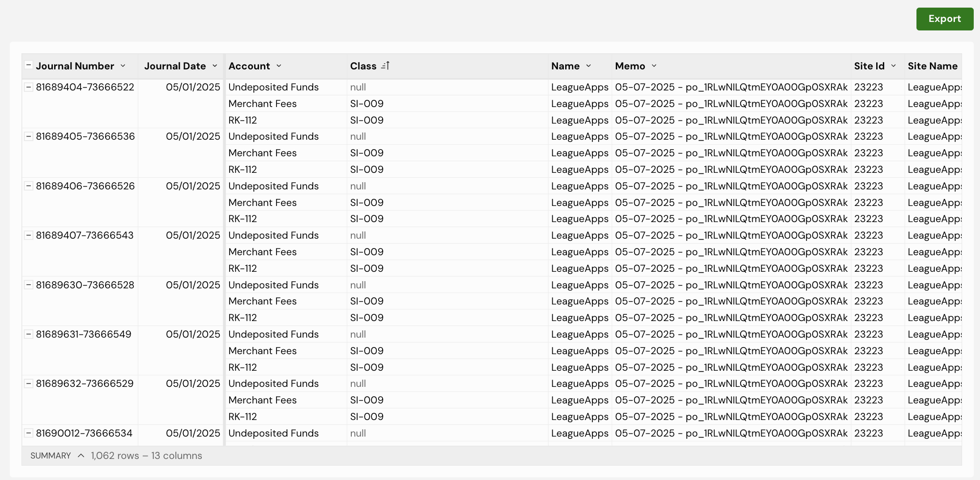Select journal number cell 81689631-73666549
This screenshot has width=980, height=480.
84,334
